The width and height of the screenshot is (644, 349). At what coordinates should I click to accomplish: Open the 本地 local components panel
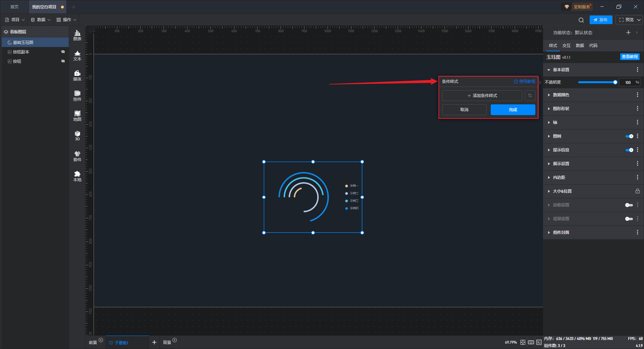pyautogui.click(x=77, y=176)
